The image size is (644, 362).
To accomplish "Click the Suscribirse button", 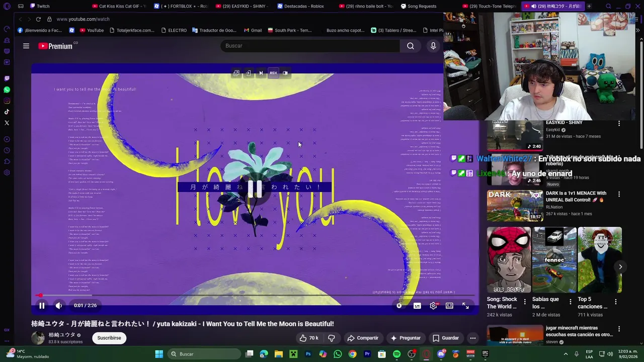I will click(x=109, y=338).
